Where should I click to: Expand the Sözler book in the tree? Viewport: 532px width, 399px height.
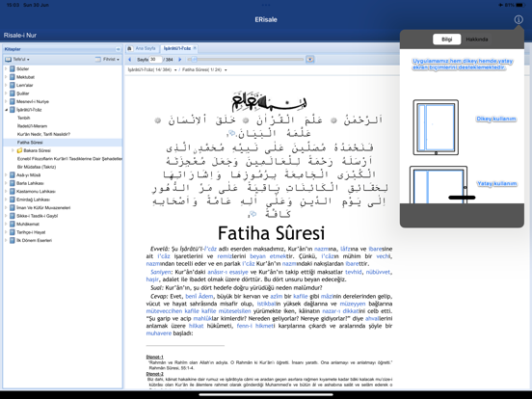pyautogui.click(x=6, y=68)
